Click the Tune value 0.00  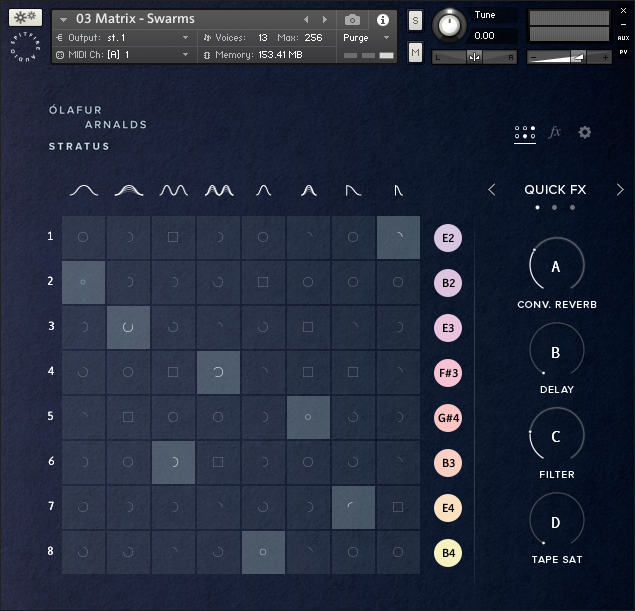[484, 36]
